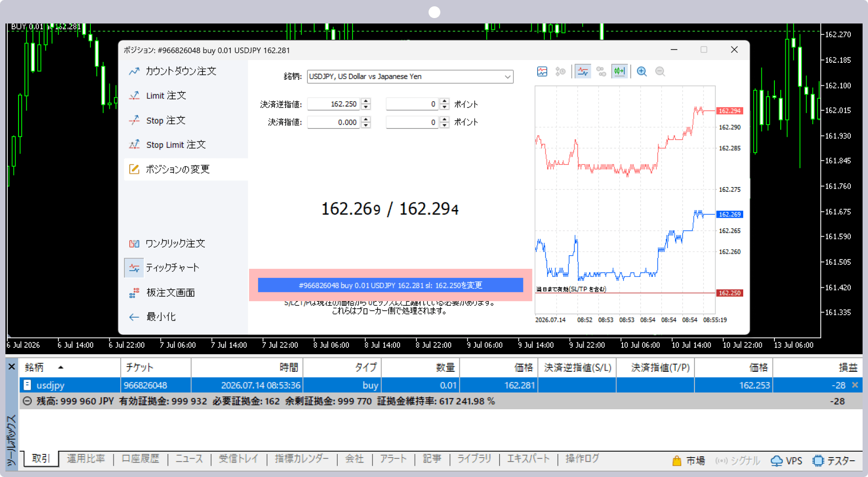Switch to the 取引 tab
This screenshot has width=868, height=477.
tap(41, 459)
